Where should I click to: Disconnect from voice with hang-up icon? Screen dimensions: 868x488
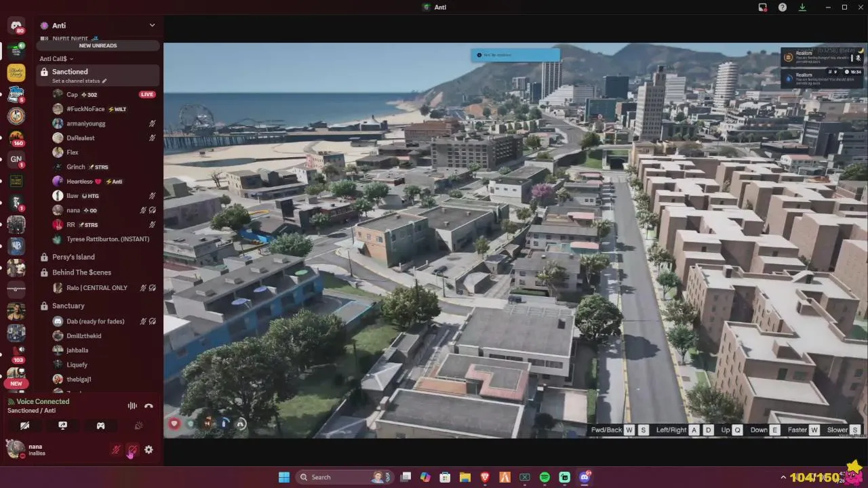(x=149, y=405)
